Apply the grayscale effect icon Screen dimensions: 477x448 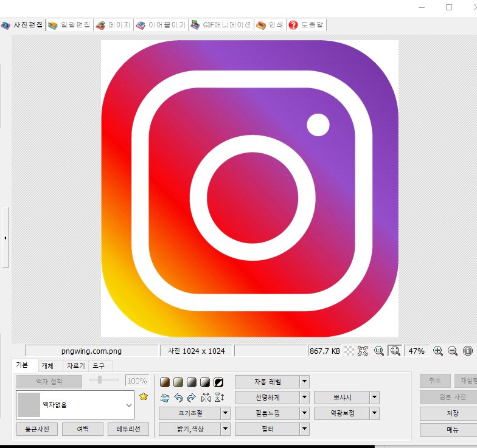192,382
